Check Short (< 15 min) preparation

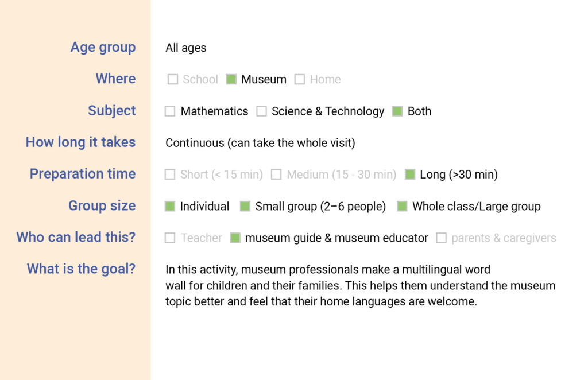click(x=170, y=175)
